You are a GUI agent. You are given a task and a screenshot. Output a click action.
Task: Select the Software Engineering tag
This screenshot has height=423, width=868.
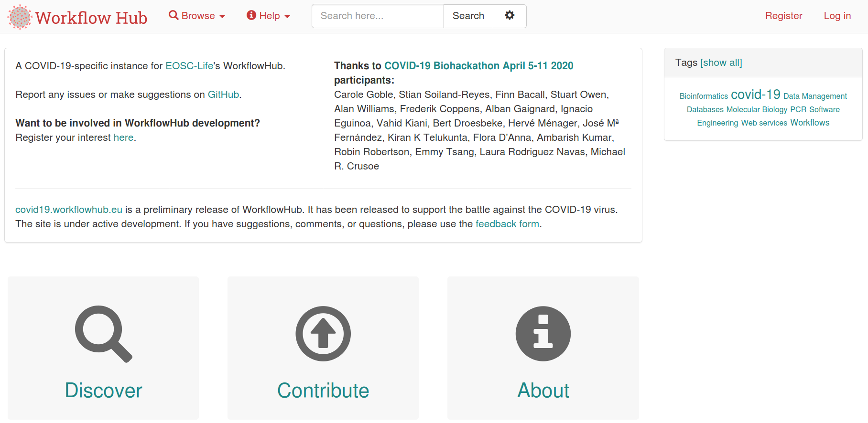(825, 109)
